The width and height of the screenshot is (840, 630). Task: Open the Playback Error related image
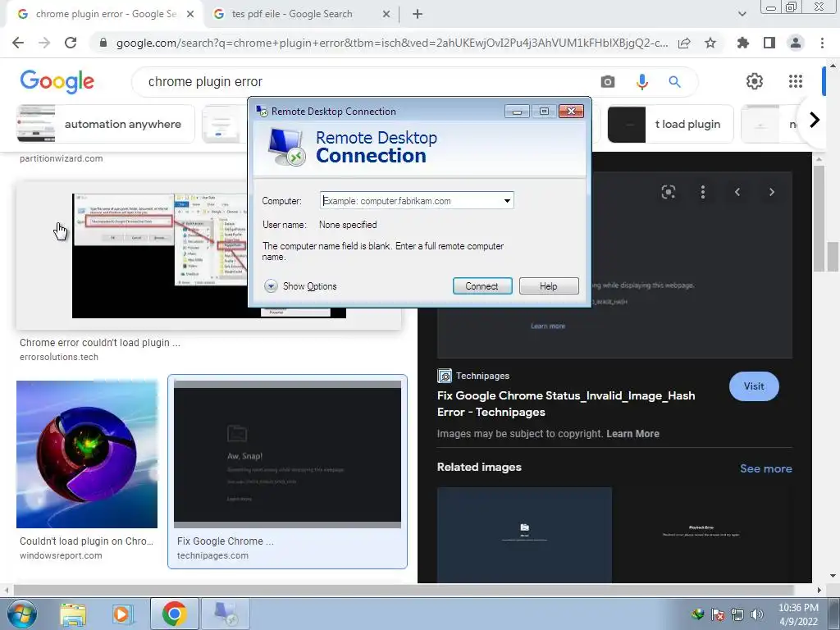point(702,535)
